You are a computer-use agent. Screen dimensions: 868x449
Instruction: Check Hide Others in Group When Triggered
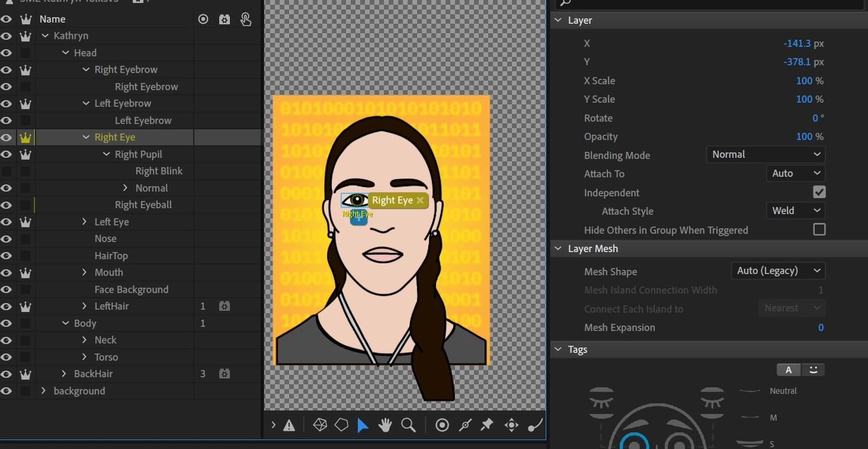tap(819, 230)
